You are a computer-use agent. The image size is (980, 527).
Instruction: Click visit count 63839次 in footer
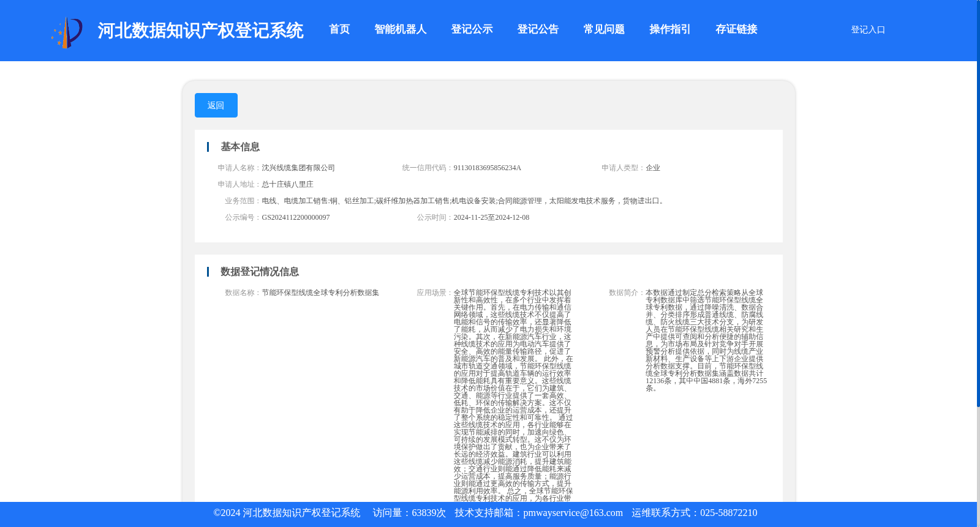(x=429, y=513)
